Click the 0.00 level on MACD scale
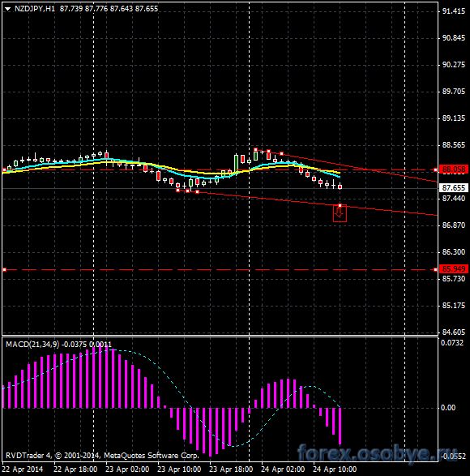The height and width of the screenshot is (476, 470). [448, 408]
